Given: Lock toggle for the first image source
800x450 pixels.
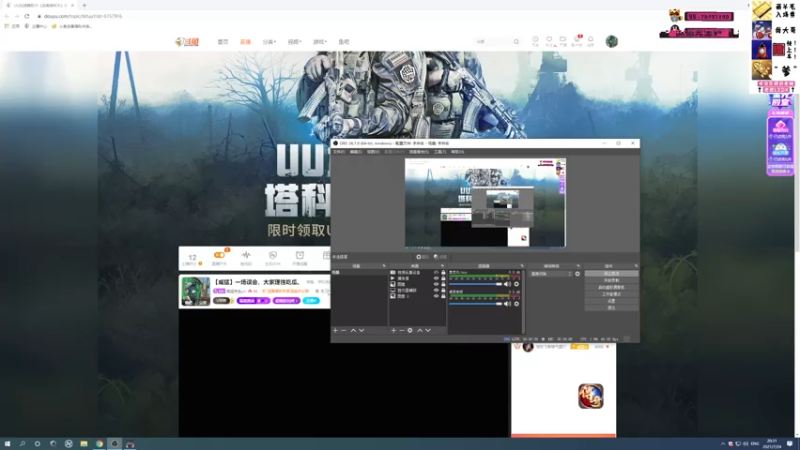Looking at the screenshot, I should [x=443, y=284].
